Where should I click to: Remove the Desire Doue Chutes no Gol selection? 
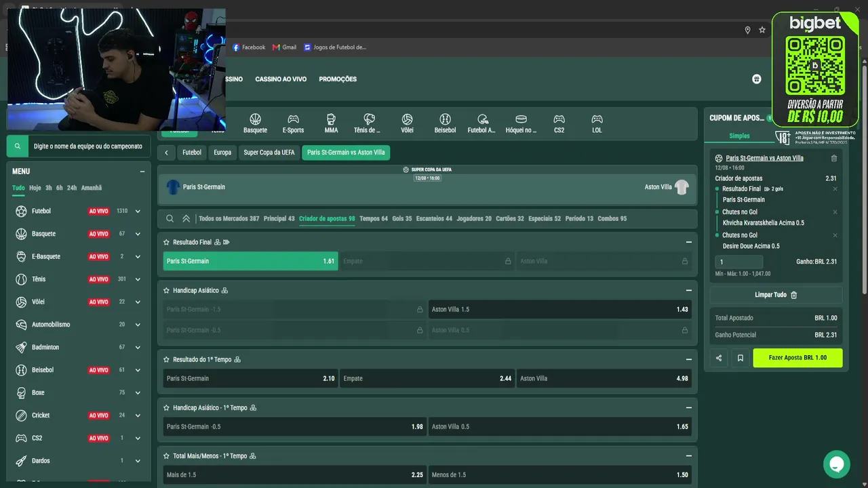pos(835,235)
